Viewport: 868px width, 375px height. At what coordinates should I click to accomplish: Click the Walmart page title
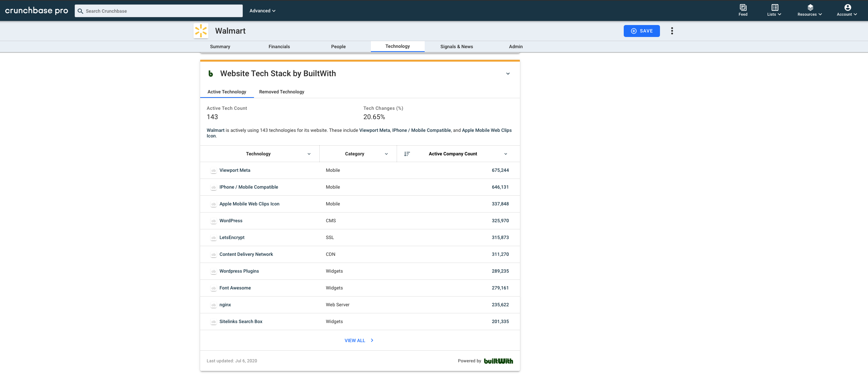click(x=230, y=31)
